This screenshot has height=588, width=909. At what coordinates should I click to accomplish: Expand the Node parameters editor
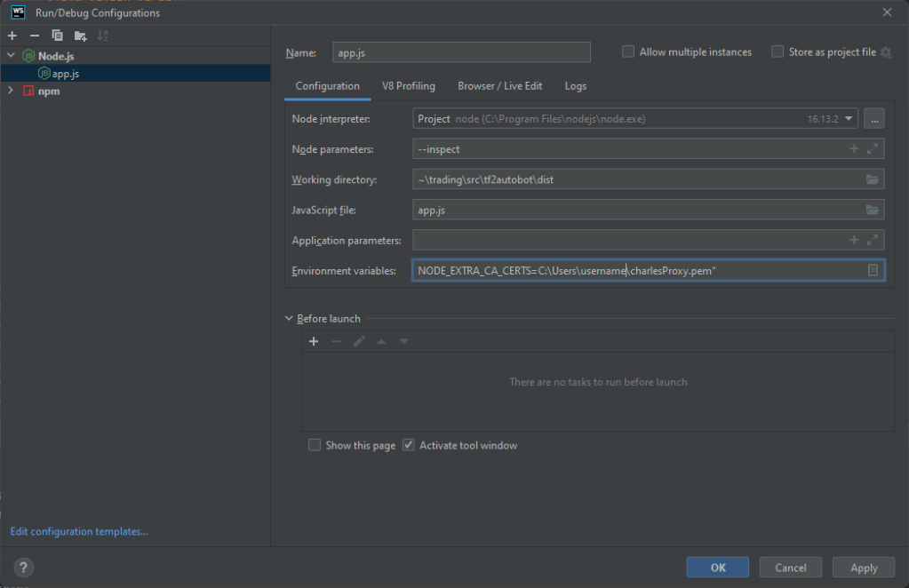pos(873,148)
